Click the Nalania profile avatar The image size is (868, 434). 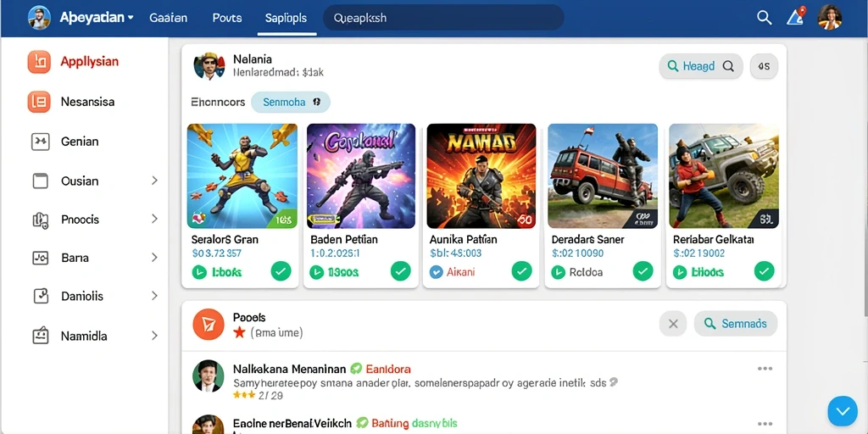click(209, 66)
